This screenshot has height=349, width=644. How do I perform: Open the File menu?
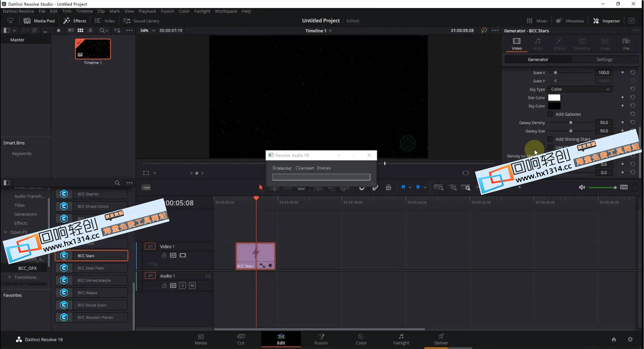pos(42,11)
